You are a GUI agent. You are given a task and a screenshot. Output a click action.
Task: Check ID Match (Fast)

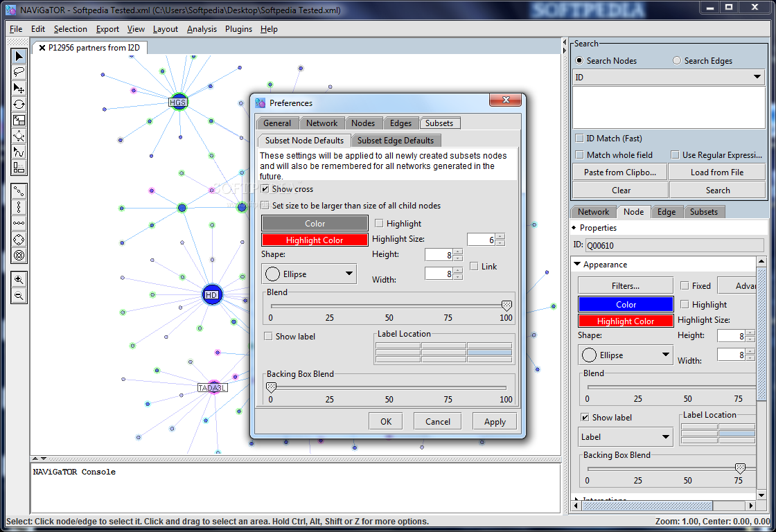[579, 138]
